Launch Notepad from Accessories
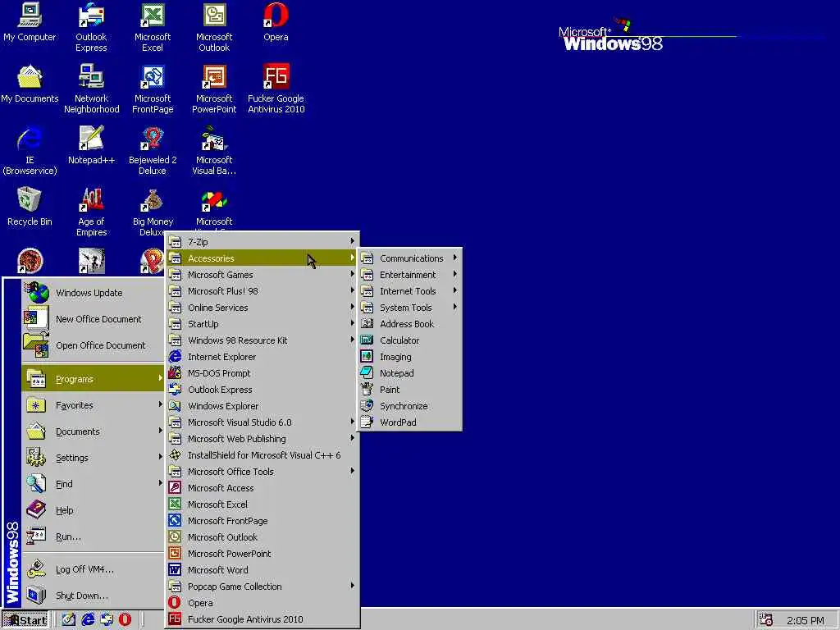The width and height of the screenshot is (840, 630). tap(410, 373)
